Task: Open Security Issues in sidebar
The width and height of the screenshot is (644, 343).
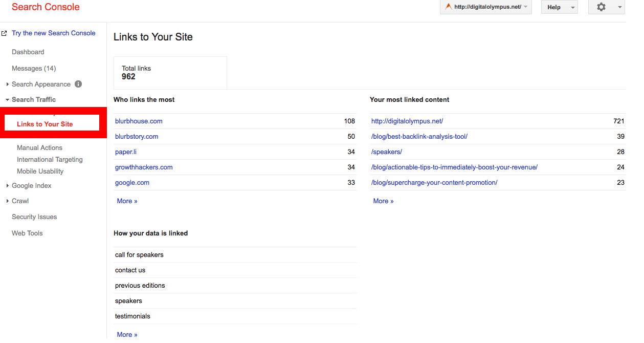Action: coord(34,217)
